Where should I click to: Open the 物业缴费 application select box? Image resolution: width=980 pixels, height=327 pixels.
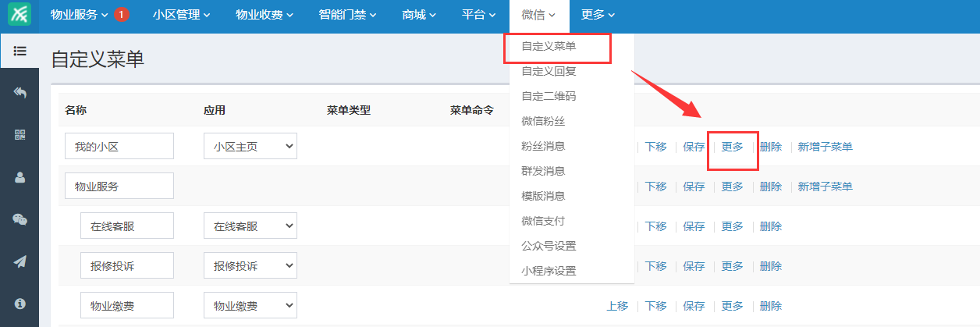[250, 306]
